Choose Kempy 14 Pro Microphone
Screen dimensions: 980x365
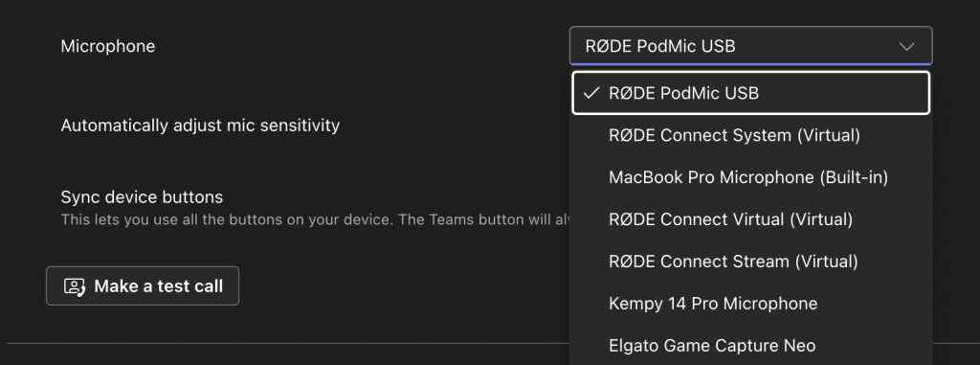click(x=750, y=304)
